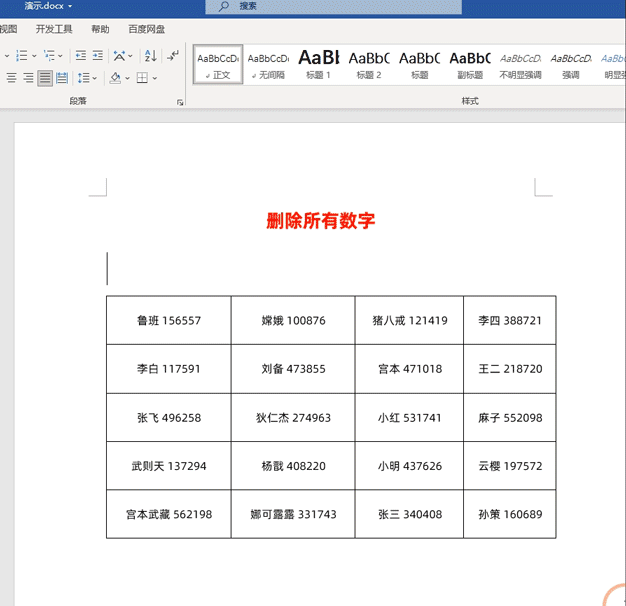
Task: Click in the 搜索 search box
Action: (333, 6)
